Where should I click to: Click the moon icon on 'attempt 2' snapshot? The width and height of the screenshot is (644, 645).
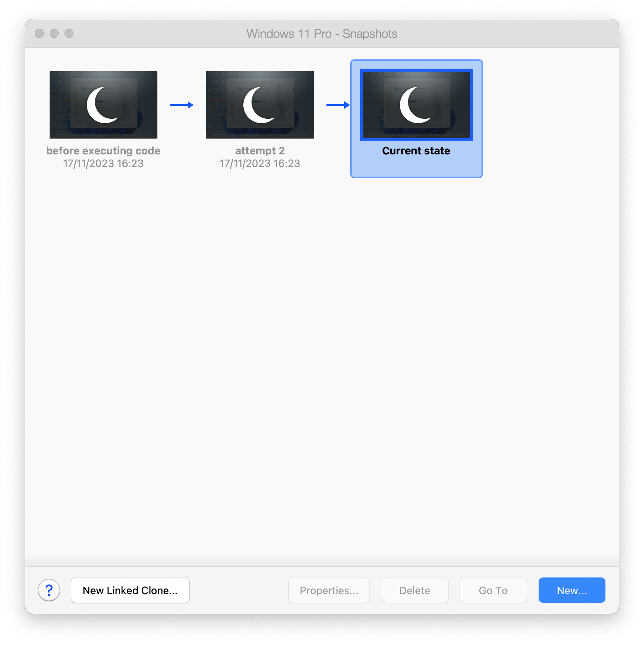pyautogui.click(x=257, y=105)
